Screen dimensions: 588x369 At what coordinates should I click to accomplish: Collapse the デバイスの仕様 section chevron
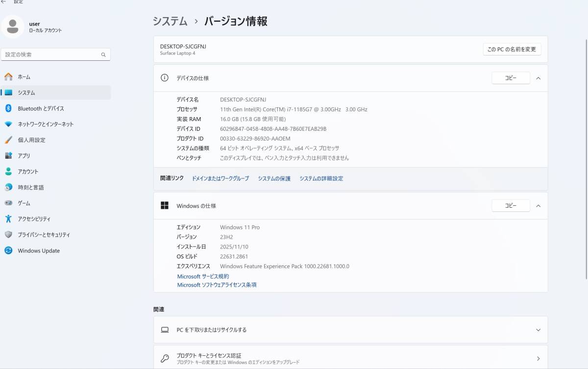point(538,78)
